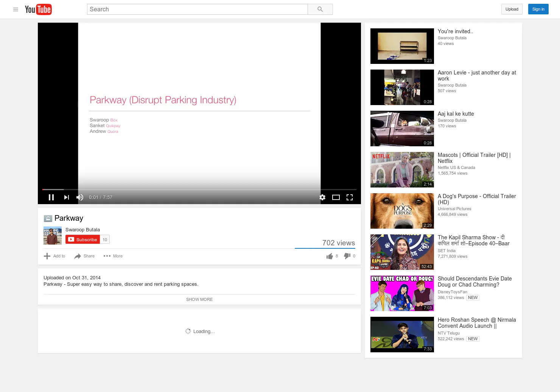The image size is (560, 392).
Task: Click the 0:01 / 7:57 time display
Action: pos(101,197)
